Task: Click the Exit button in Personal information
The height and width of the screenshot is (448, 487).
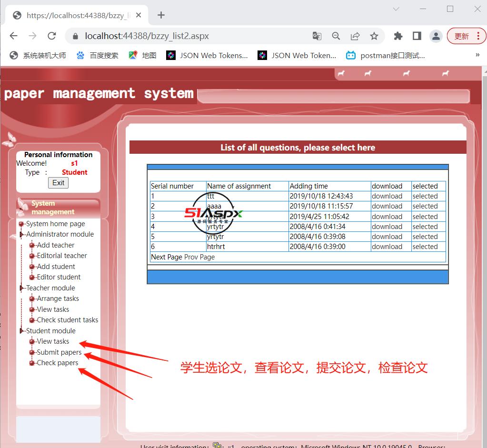Action: tap(57, 182)
